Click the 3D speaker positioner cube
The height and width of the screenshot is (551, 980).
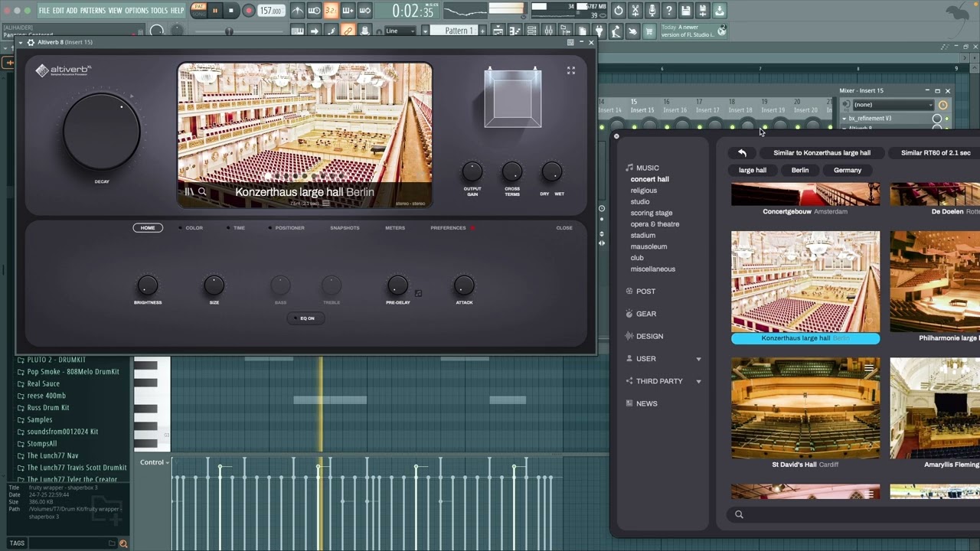tap(513, 98)
